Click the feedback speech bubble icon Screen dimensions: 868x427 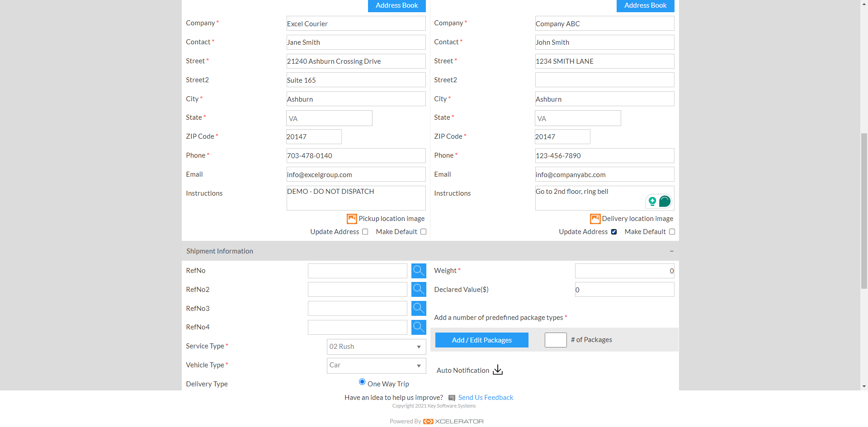coord(452,398)
